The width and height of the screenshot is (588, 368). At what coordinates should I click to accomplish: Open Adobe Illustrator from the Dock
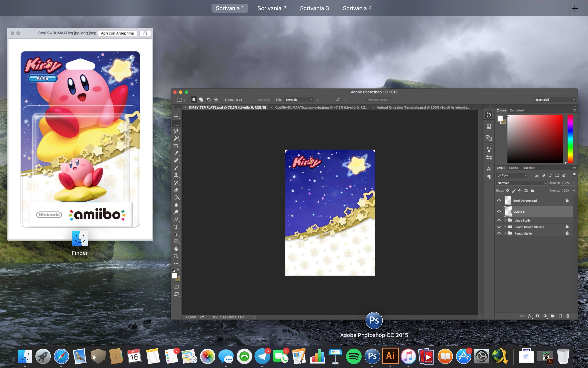[x=390, y=357]
